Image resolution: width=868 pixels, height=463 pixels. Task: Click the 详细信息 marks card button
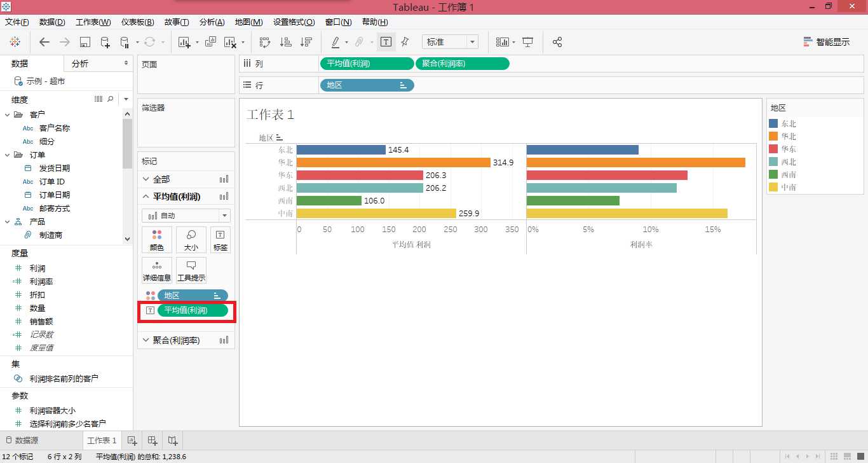(157, 270)
